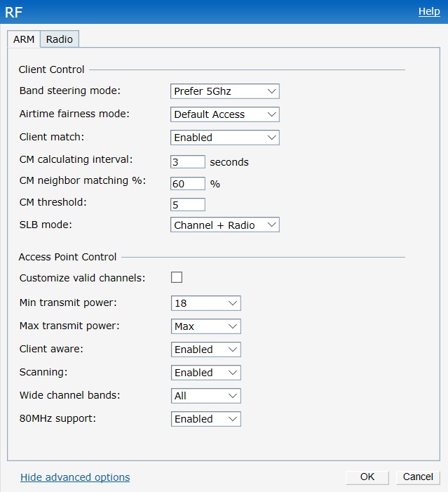Expand Band steering mode dropdown
Viewport: 448px width, 492px height.
click(x=224, y=91)
